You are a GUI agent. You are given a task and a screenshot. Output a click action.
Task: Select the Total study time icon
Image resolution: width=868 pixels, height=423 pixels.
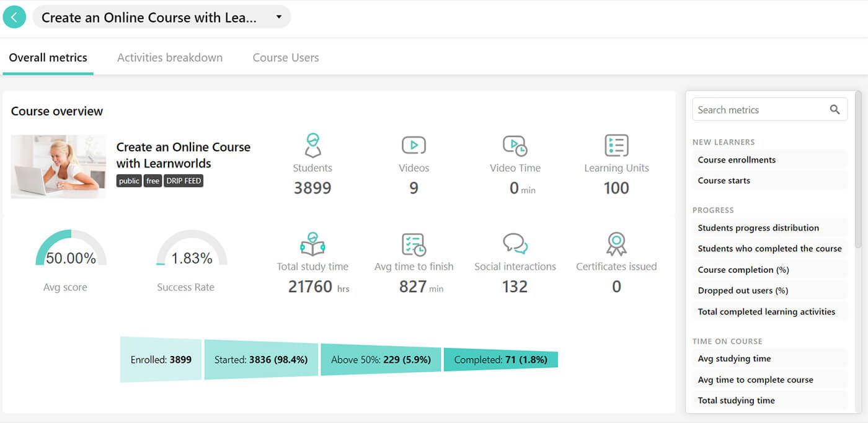312,244
